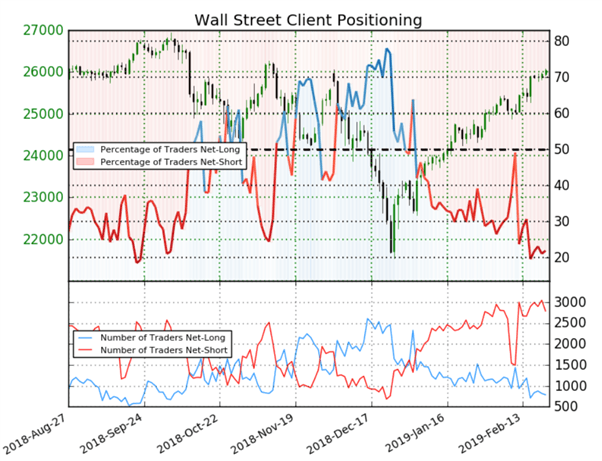Click the 2018-Dec-17 date label
This screenshot has height=461, width=602.
(338, 435)
